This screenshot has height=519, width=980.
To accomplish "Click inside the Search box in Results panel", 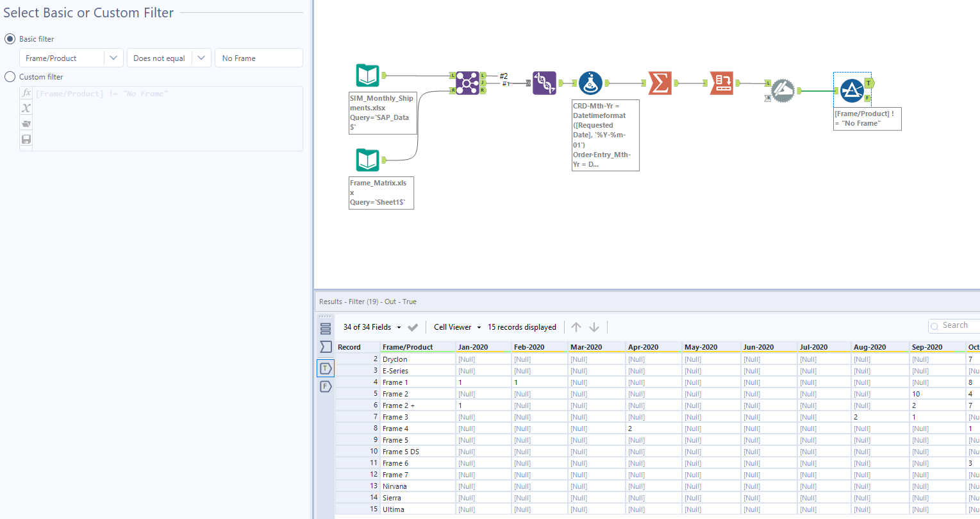I will (958, 325).
